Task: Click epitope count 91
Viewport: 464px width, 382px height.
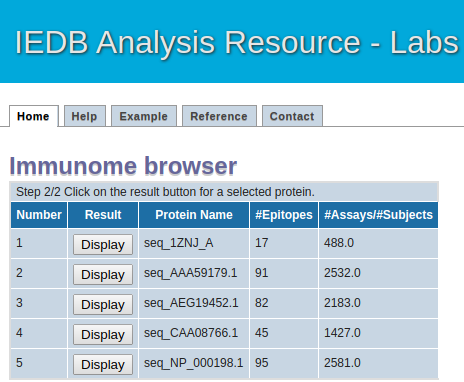Action: (262, 273)
